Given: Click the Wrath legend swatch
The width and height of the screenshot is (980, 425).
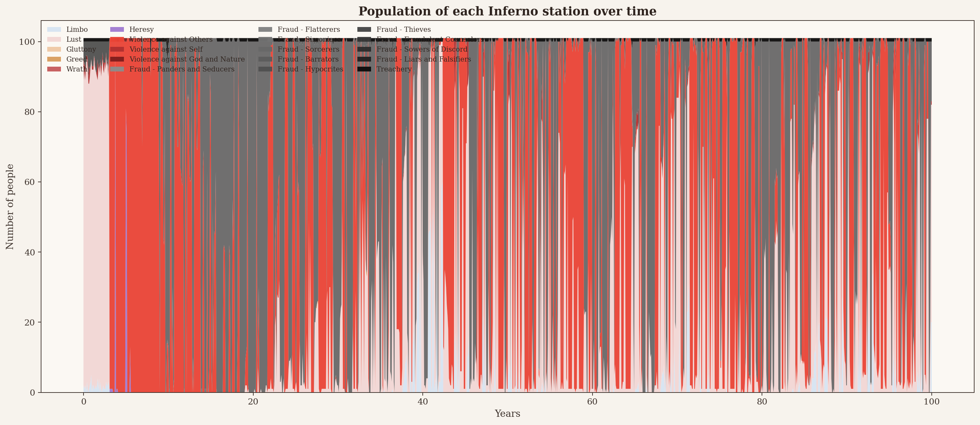Looking at the screenshot, I should (54, 69).
